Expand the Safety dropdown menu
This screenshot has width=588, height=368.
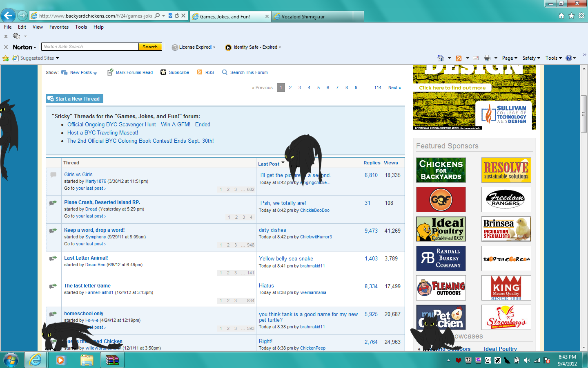531,58
